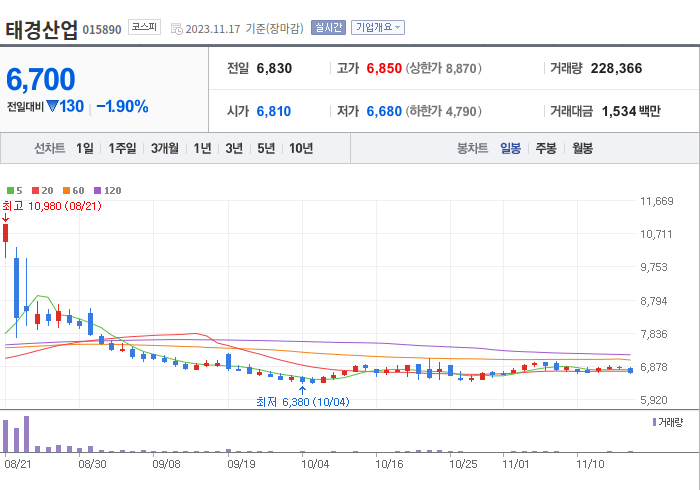Click the 하한가 4,790 text
700x490 pixels.
tap(443, 111)
